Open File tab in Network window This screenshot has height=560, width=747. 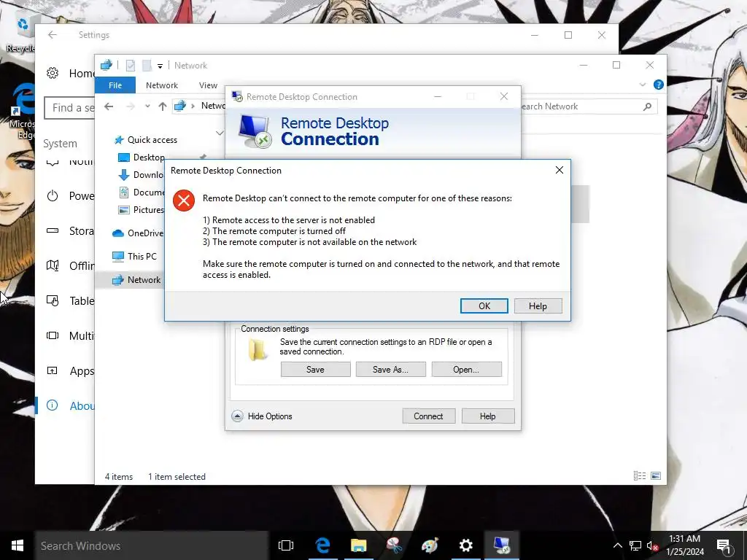point(115,85)
